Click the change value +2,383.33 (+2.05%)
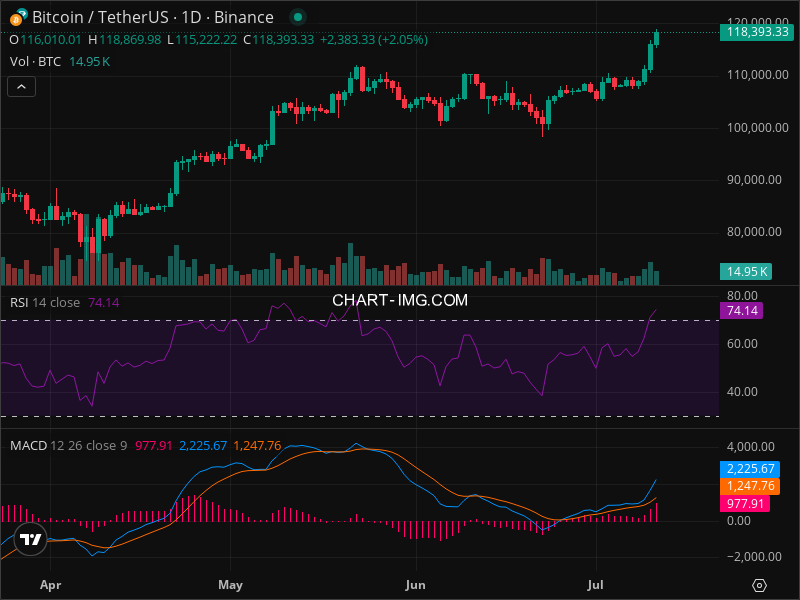This screenshot has height=600, width=800. click(374, 40)
